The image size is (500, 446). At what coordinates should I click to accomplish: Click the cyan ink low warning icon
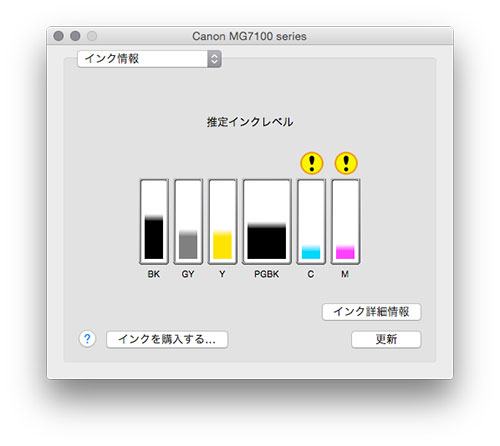(x=312, y=163)
